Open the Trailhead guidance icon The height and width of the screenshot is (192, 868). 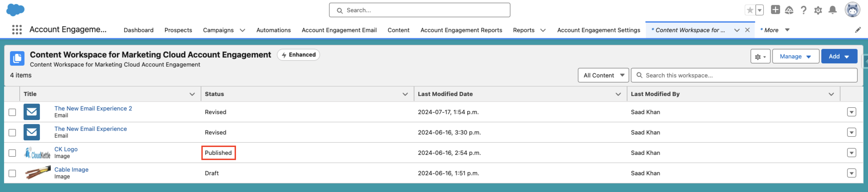pos(789,10)
